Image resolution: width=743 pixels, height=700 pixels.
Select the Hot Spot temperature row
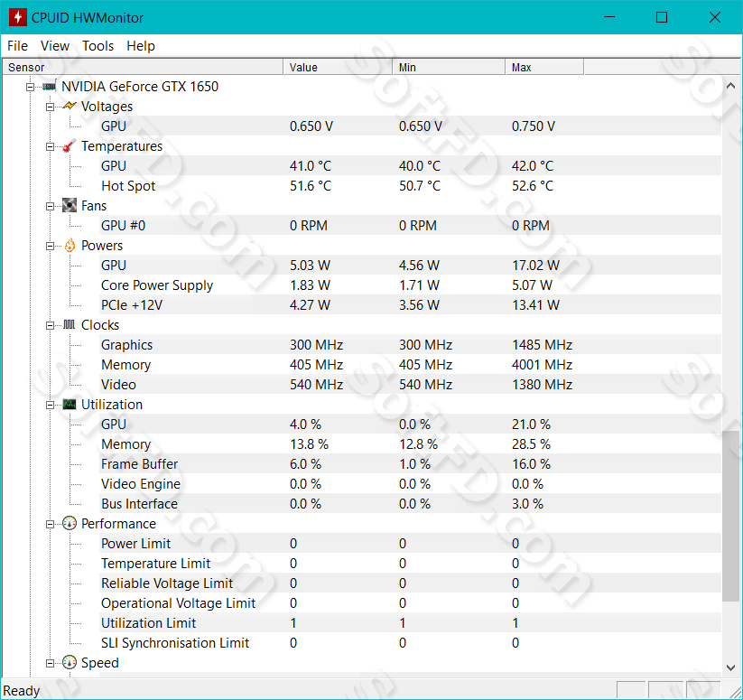point(411,186)
